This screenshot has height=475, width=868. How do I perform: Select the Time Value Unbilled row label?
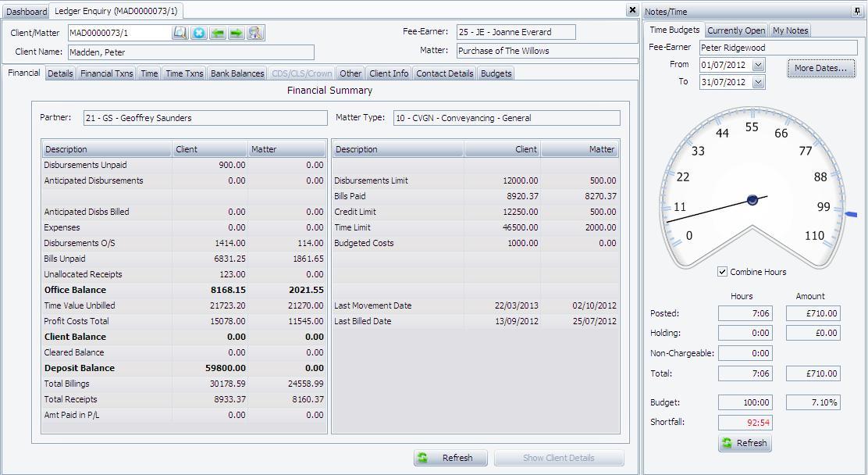click(x=80, y=305)
